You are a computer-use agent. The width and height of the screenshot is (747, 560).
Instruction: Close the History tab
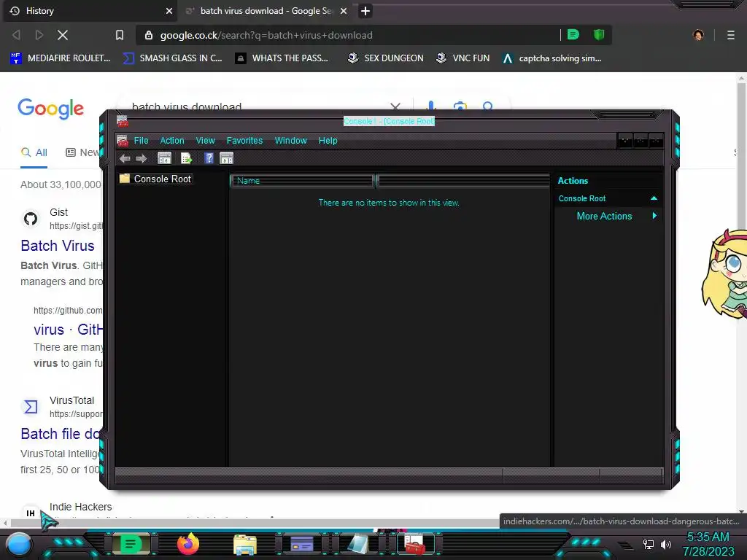(169, 11)
